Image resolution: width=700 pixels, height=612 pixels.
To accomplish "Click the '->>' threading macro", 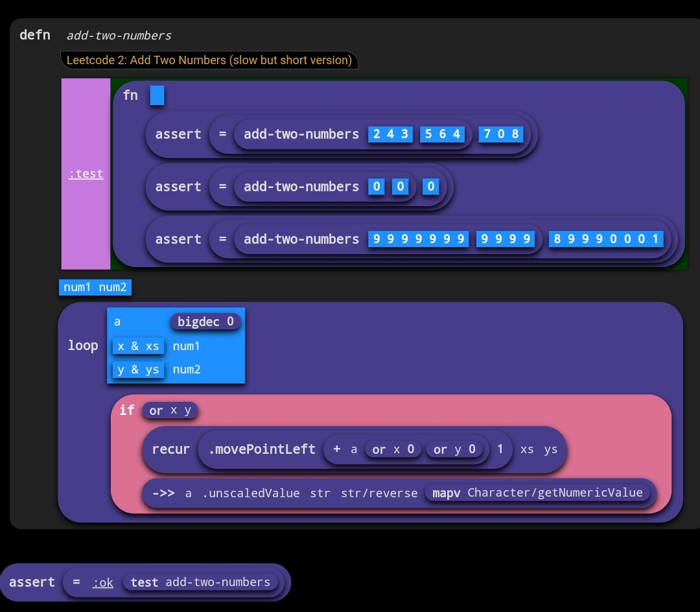I will [163, 493].
